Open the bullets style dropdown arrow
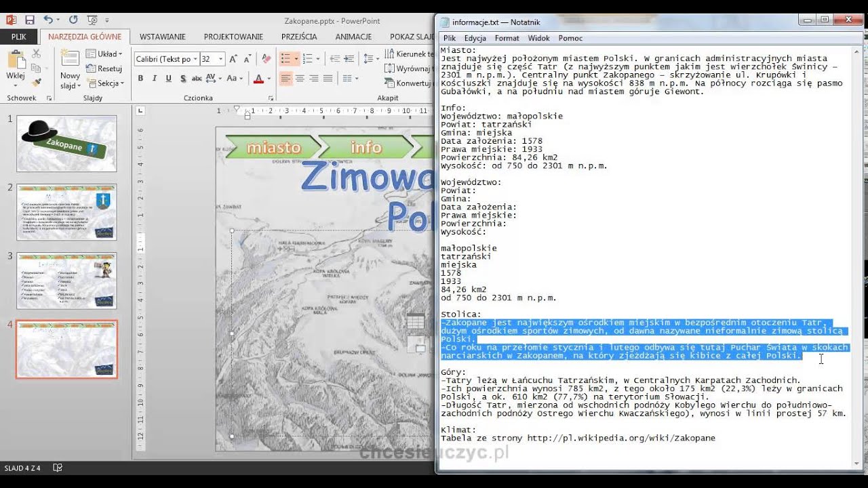The image size is (868, 488). tap(295, 59)
